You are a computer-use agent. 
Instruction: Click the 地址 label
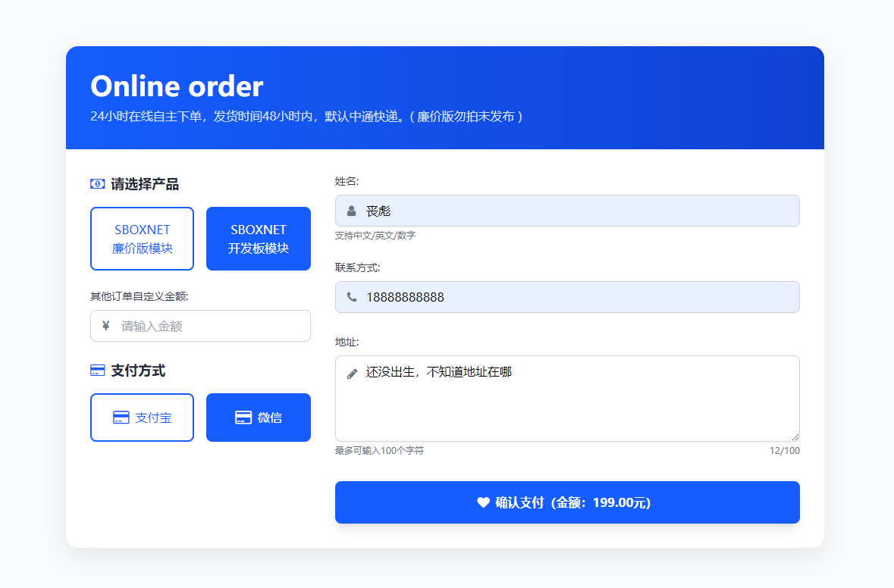tap(347, 342)
